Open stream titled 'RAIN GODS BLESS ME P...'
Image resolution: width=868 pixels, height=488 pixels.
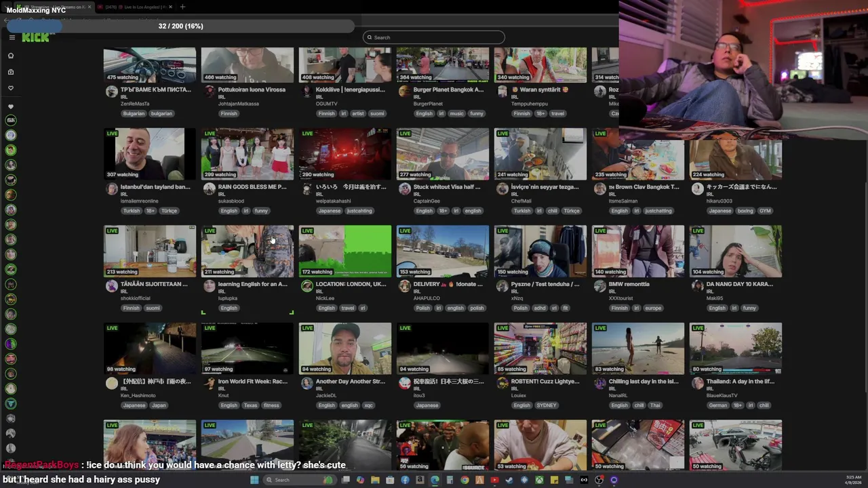252,187
